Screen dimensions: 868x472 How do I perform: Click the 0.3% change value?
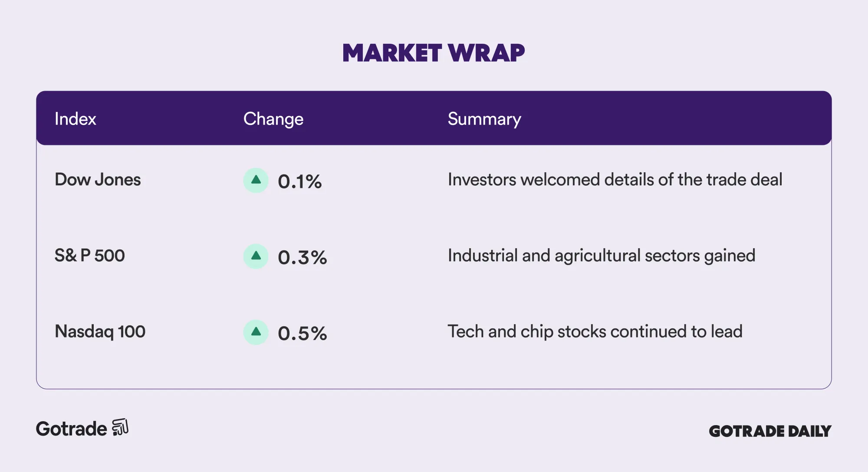pyautogui.click(x=302, y=257)
